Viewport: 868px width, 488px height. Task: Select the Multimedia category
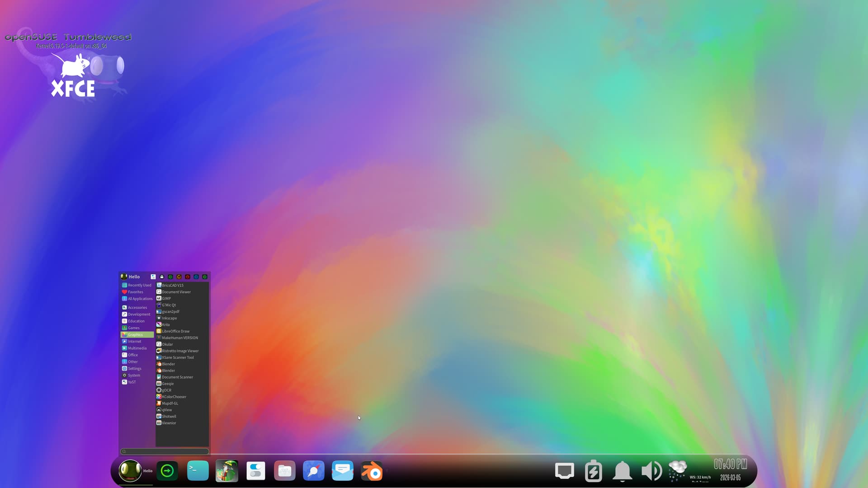(137, 348)
